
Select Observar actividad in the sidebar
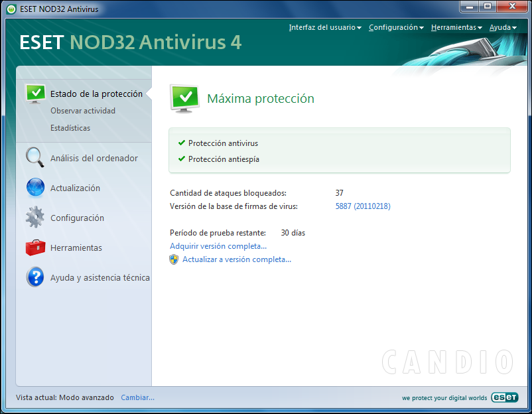pos(83,111)
